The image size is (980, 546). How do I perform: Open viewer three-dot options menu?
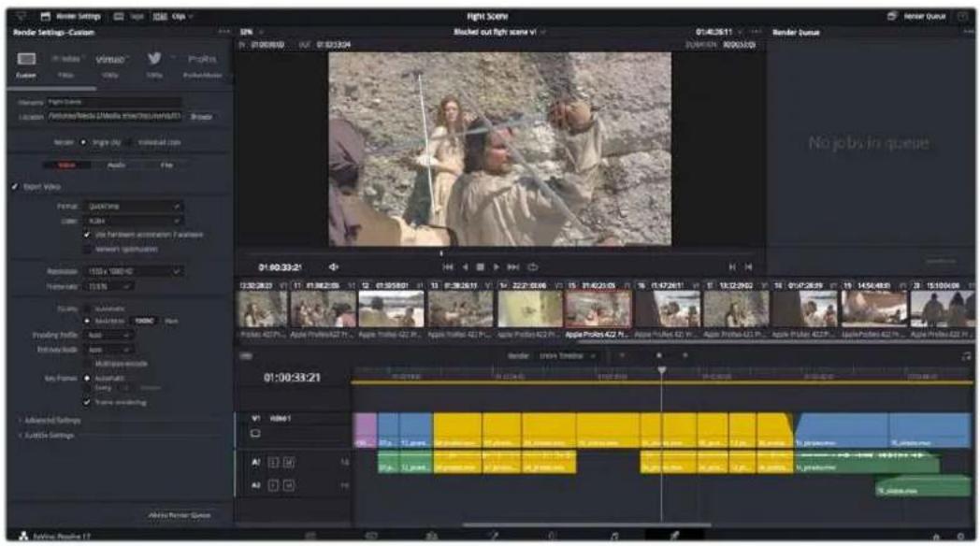click(757, 31)
